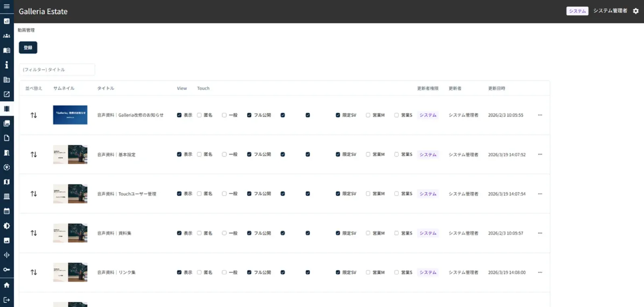
Task: Uncheck フル公開 in 基本設定 row
Action: [x=249, y=155]
